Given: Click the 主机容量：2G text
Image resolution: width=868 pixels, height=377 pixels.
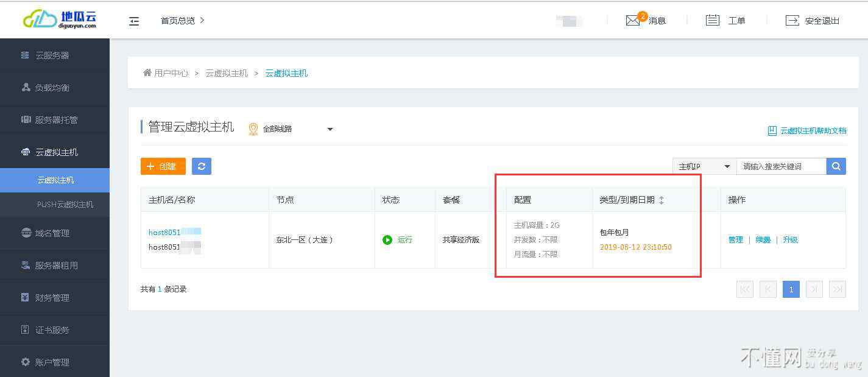Looking at the screenshot, I should (x=537, y=225).
